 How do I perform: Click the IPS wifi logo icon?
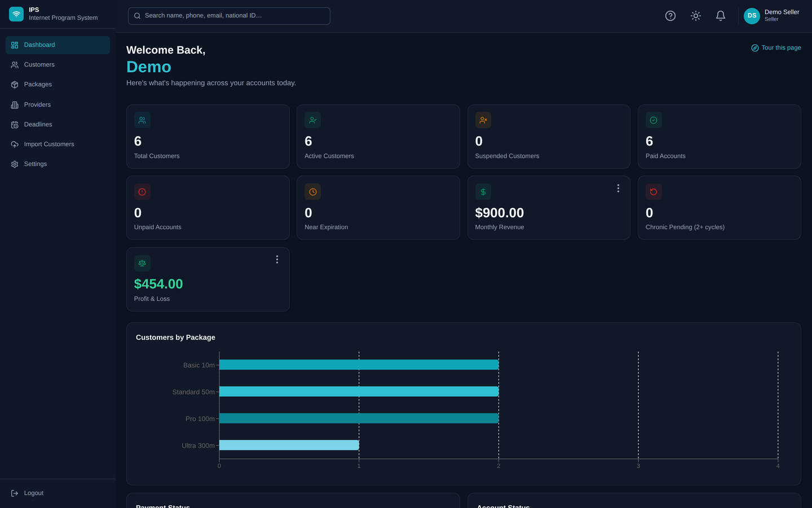pyautogui.click(x=16, y=14)
